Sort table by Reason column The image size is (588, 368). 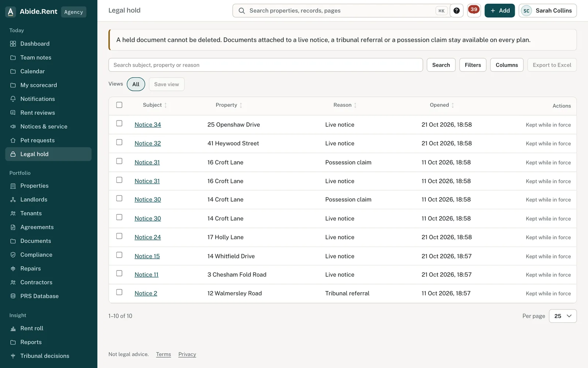(345, 105)
